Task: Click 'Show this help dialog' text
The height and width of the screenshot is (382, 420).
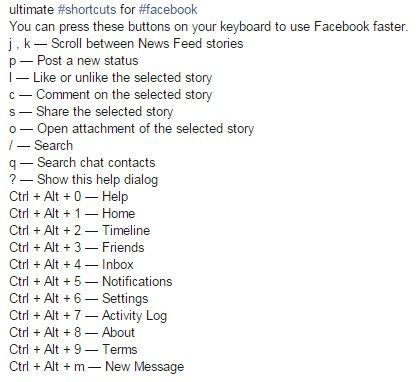Action: (x=97, y=180)
